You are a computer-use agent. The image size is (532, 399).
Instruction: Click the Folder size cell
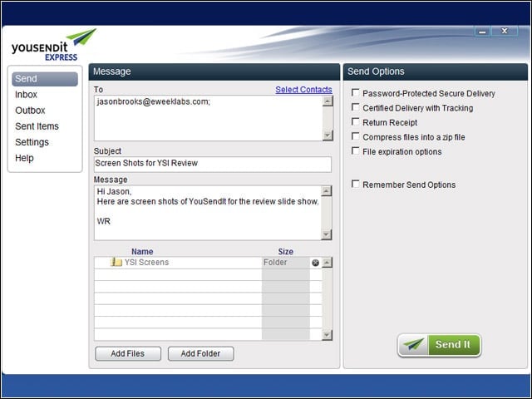point(286,263)
